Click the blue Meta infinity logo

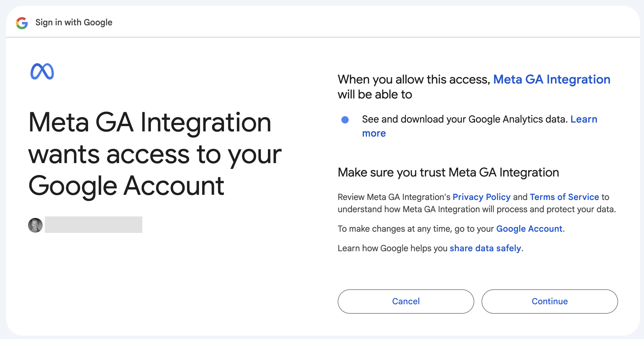42,71
